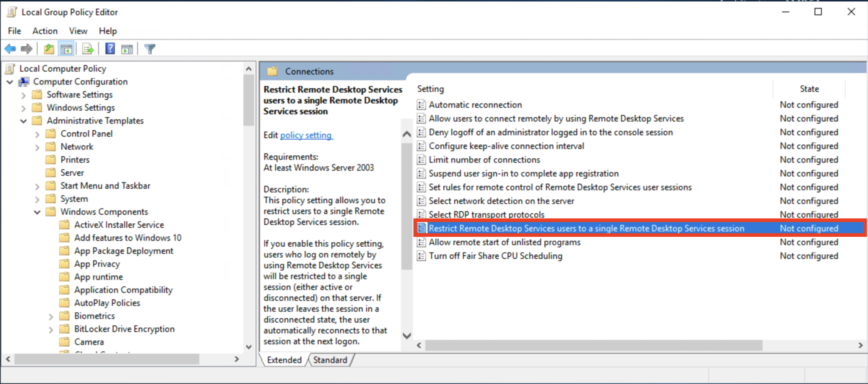
Task: Switch to the Standard tab
Action: point(331,360)
